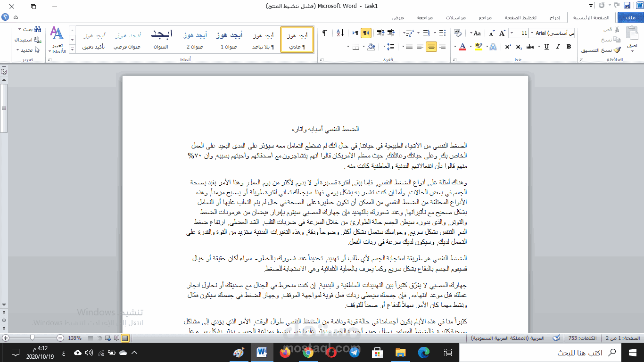644x362 pixels.
Task: Apply bold formatting with the B icon
Action: point(569,47)
